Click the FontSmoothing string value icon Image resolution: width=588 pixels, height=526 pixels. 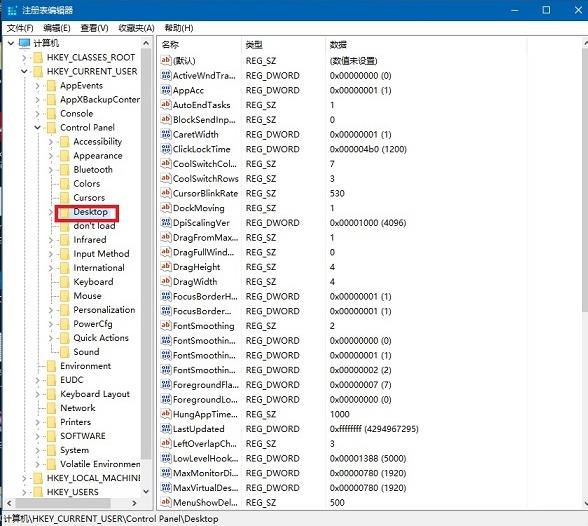click(x=166, y=325)
